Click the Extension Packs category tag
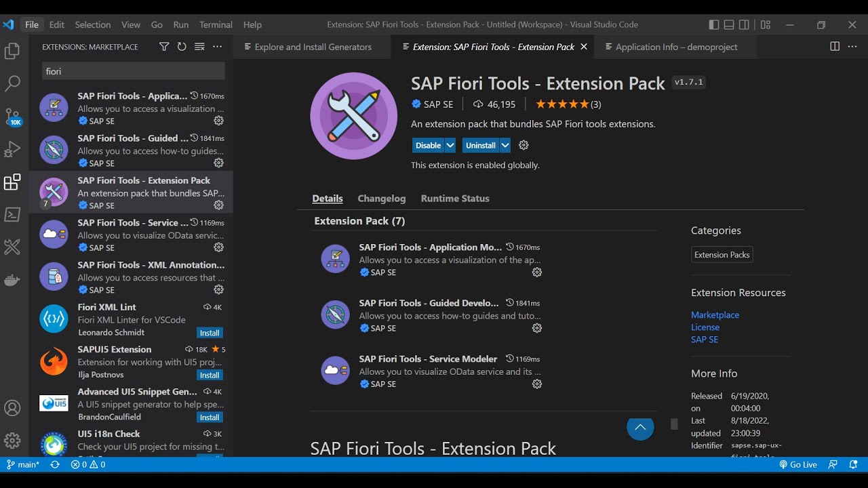This screenshot has width=868, height=488. [x=722, y=255]
